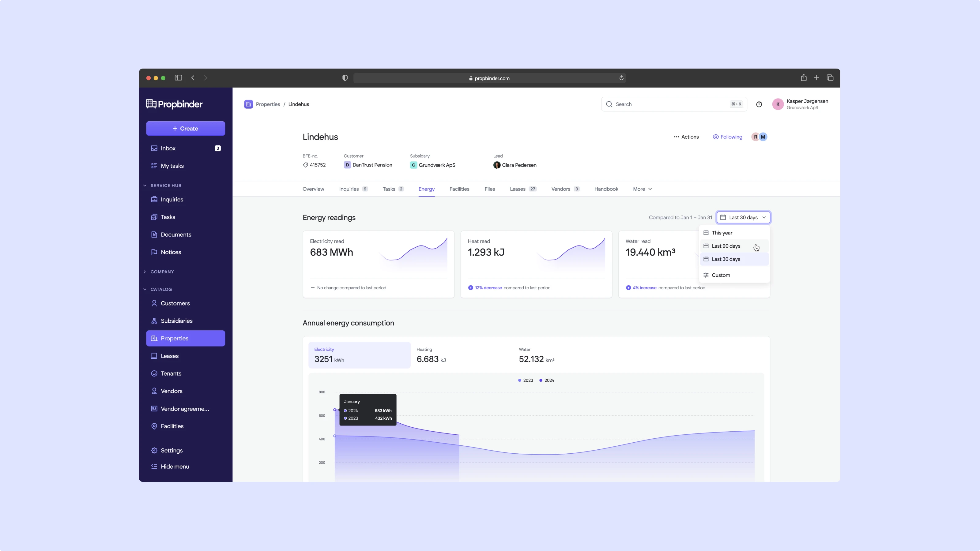
Task: Reload page in address bar
Action: [x=621, y=78]
